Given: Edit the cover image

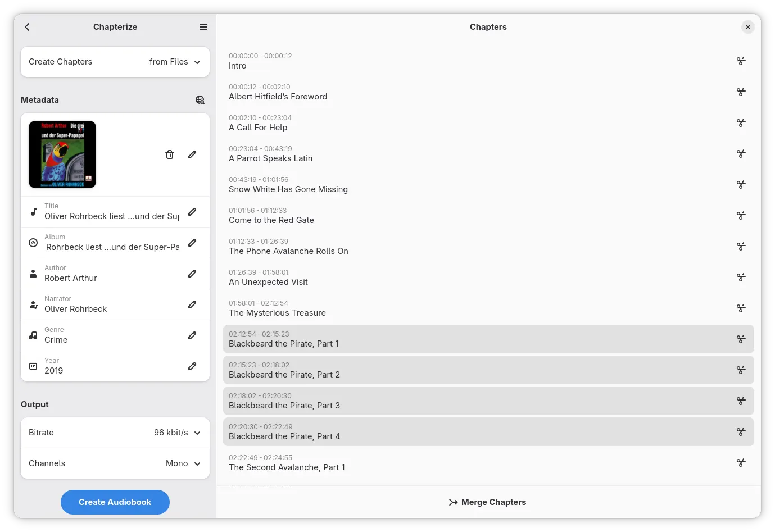Looking at the screenshot, I should (192, 154).
